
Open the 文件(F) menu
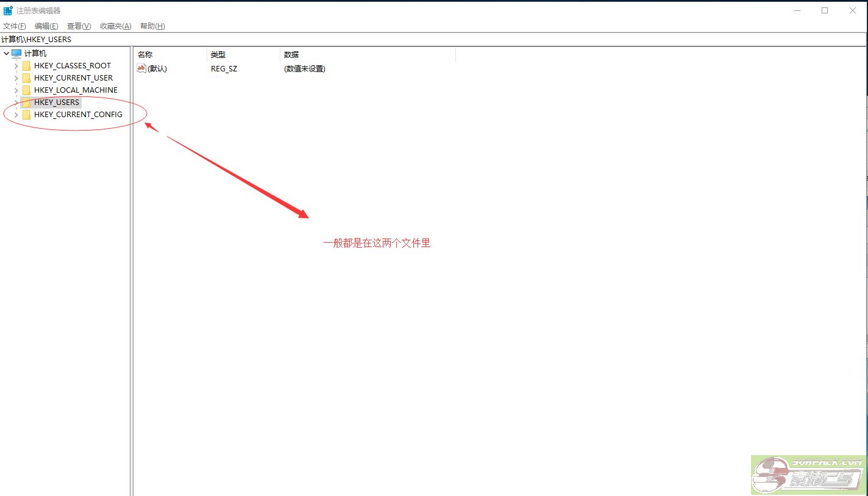pos(15,26)
